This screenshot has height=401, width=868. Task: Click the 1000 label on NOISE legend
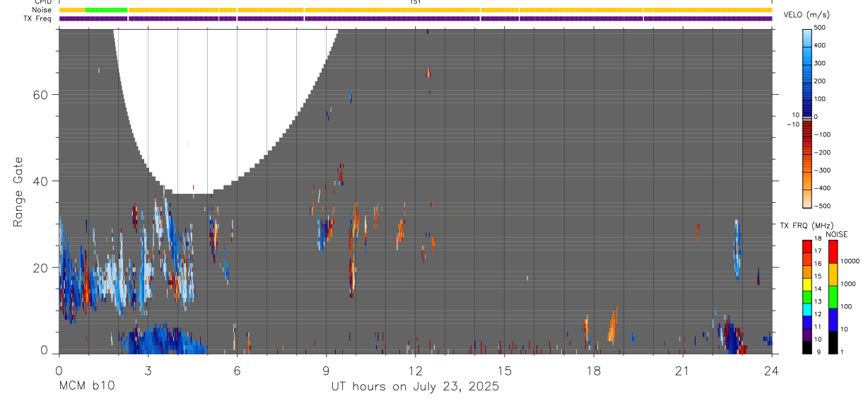pos(850,284)
